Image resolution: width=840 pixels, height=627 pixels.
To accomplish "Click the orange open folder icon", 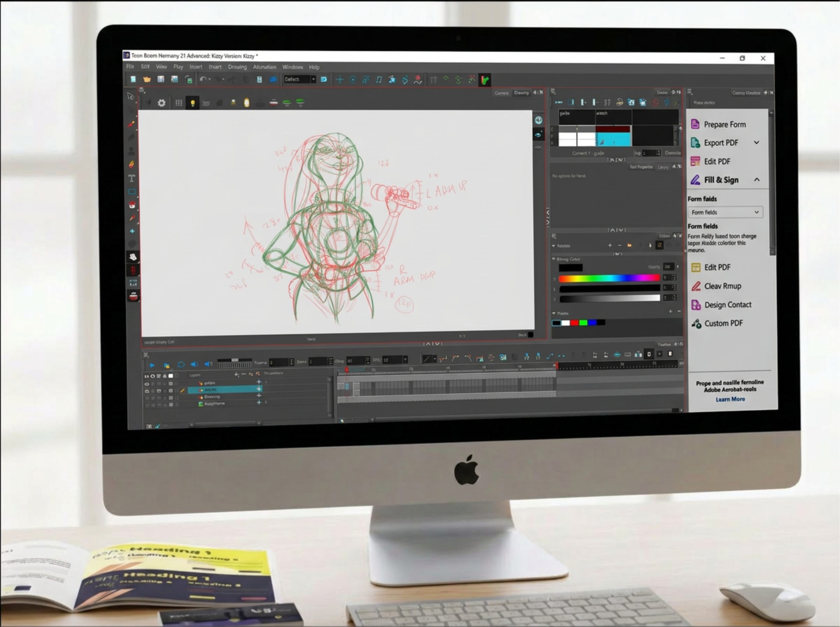I will click(147, 79).
